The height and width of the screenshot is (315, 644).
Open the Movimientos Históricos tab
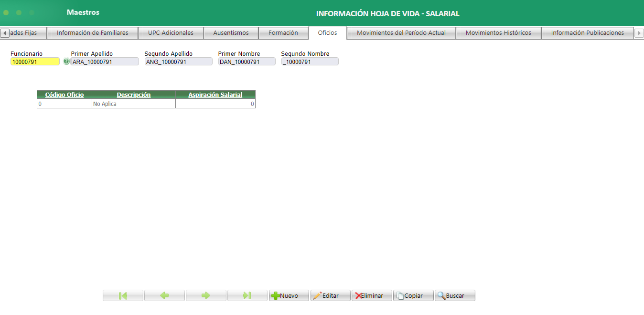[x=498, y=33]
